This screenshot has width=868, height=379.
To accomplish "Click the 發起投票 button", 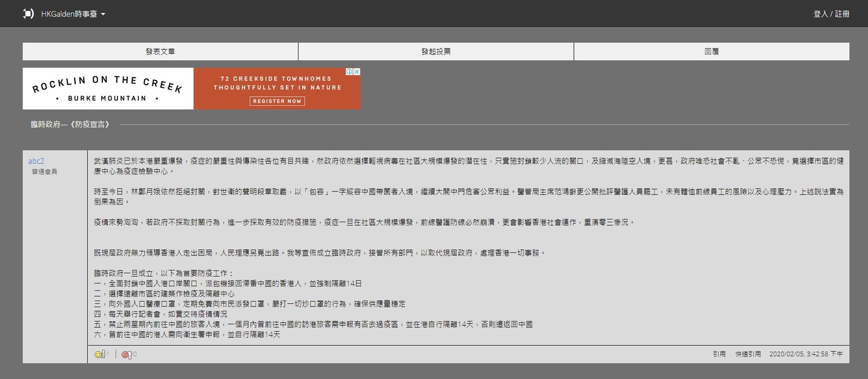I will coord(436,51).
